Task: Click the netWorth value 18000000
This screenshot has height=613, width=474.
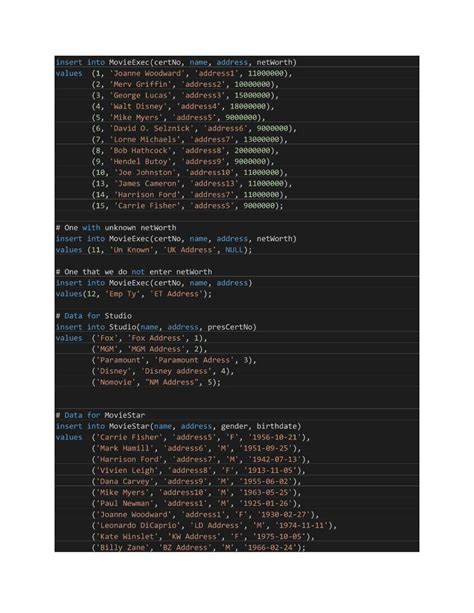Action: click(248, 106)
